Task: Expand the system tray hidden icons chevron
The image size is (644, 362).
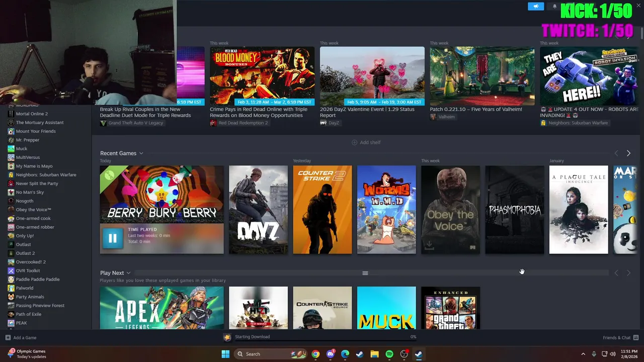Action: (x=583, y=354)
